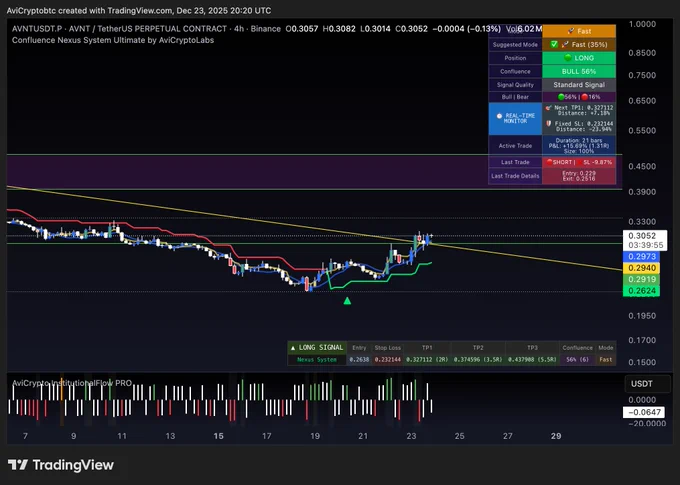Click the close price C0.3052 readout
Image resolution: width=680 pixels, height=485 pixels.
pyautogui.click(x=411, y=29)
